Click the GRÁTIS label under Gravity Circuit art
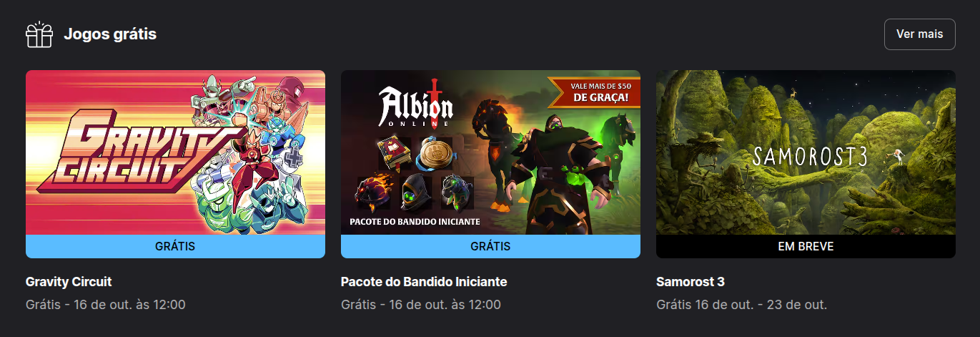The height and width of the screenshot is (337, 980). [175, 246]
